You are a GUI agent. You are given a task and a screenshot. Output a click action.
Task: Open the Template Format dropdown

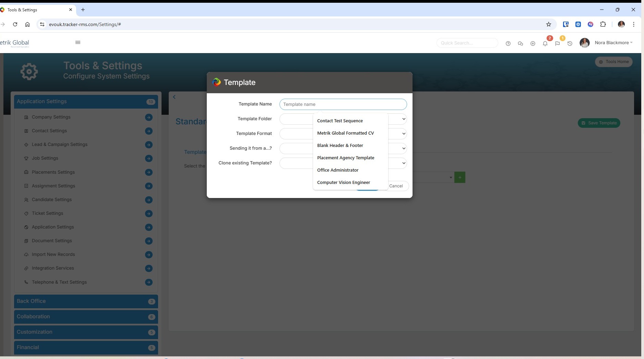[x=343, y=134]
